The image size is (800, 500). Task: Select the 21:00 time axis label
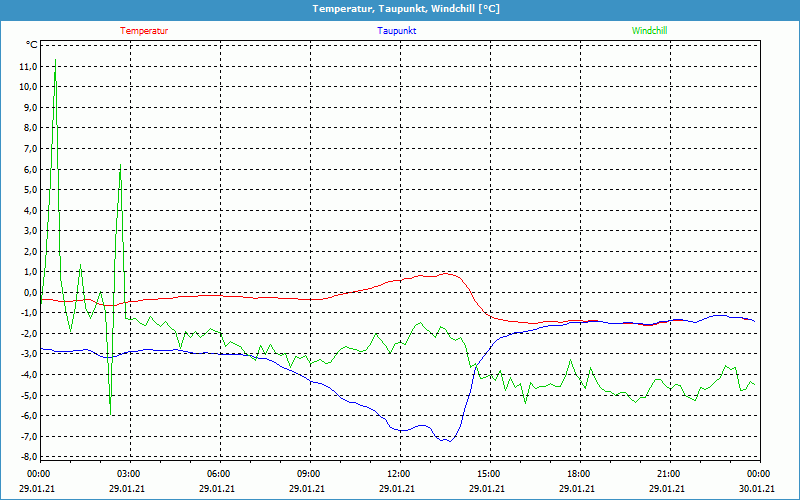coord(669,474)
